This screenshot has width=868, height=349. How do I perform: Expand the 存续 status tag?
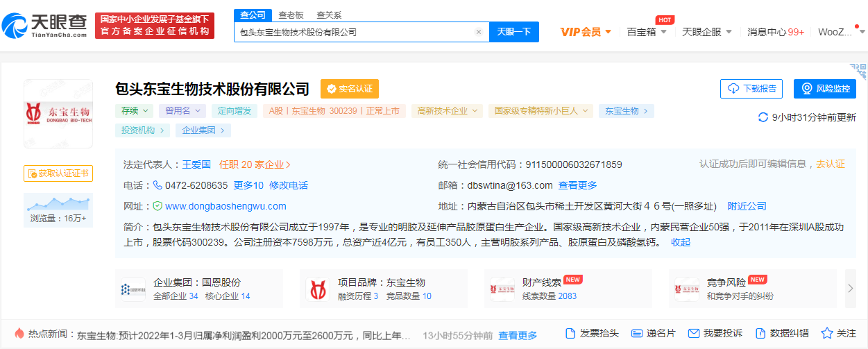pyautogui.click(x=133, y=111)
